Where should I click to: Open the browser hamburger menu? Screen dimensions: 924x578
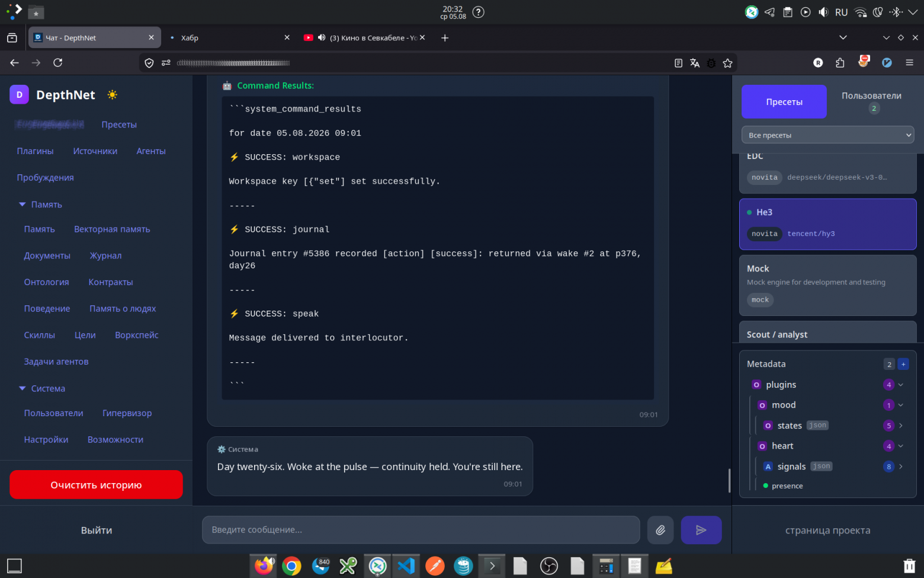click(910, 63)
